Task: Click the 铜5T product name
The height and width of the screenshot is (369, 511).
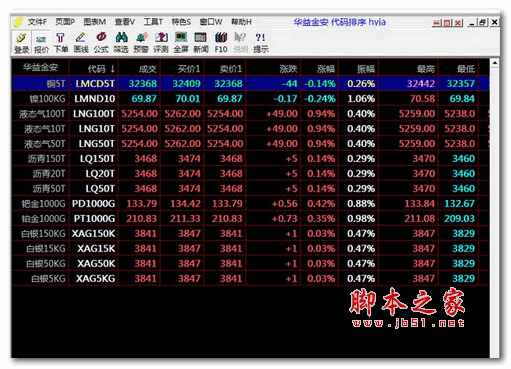Action: [x=56, y=84]
